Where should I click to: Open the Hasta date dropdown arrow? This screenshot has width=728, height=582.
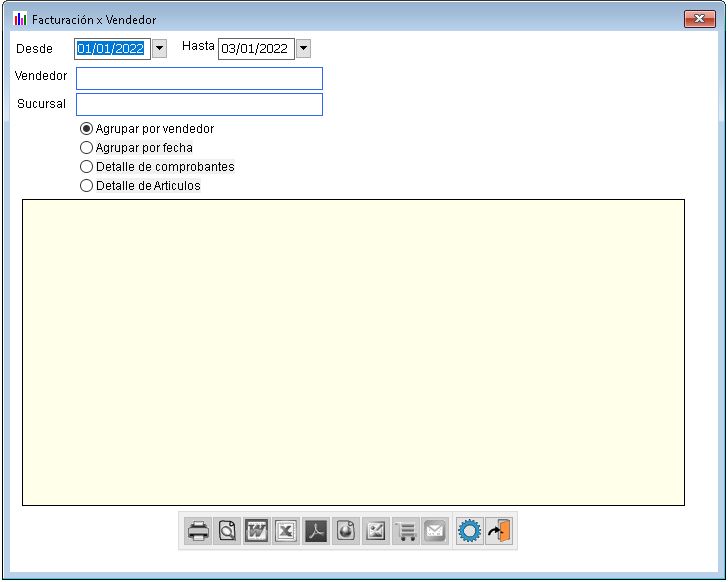click(303, 49)
